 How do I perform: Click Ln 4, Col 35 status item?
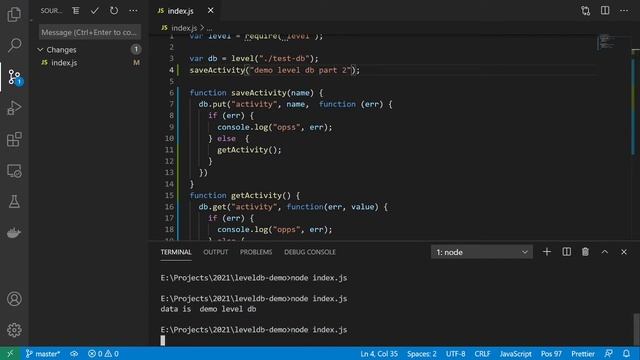(x=379, y=353)
